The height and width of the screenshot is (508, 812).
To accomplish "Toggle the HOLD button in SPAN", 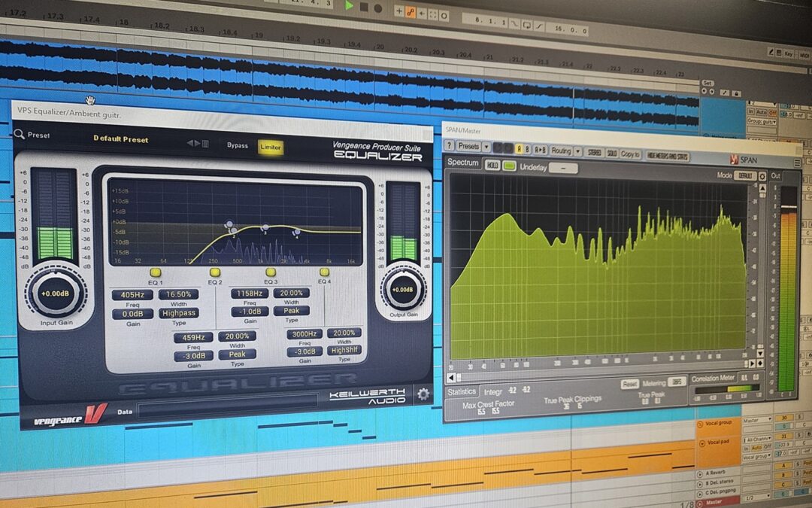I will point(492,165).
